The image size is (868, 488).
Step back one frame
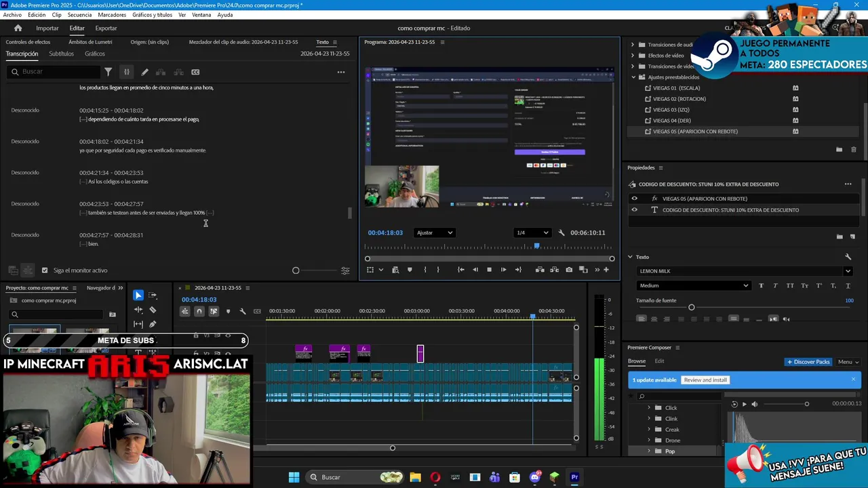click(x=475, y=270)
